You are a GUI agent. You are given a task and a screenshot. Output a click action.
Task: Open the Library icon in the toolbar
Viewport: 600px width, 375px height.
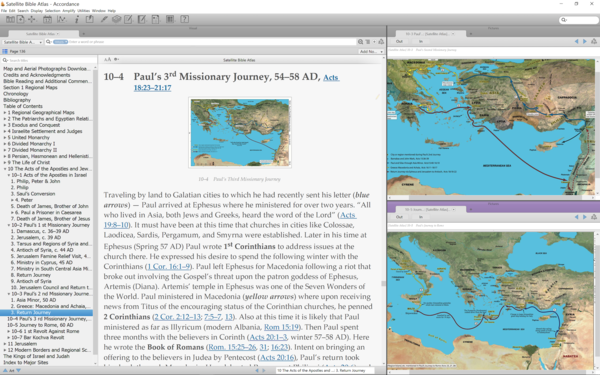point(10,19)
